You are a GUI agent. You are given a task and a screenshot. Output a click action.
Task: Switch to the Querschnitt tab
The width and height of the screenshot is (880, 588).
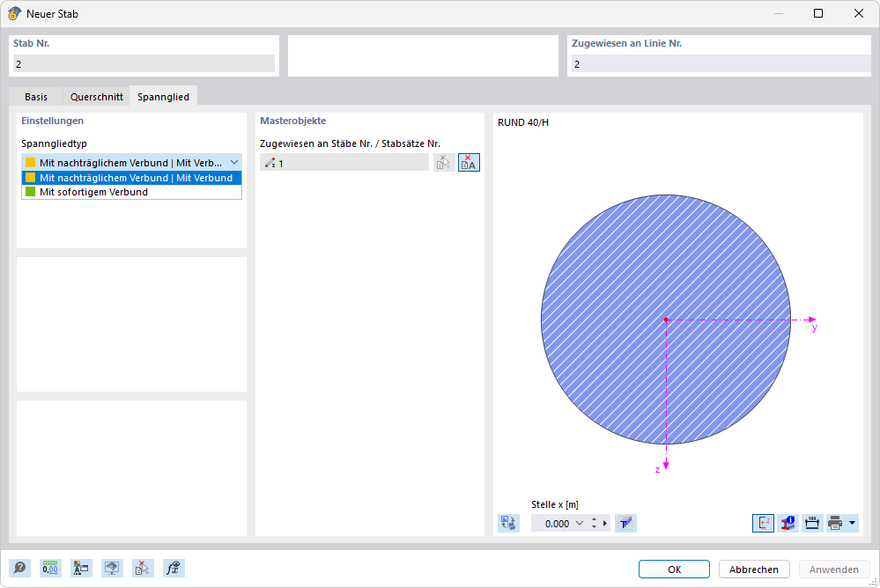tap(97, 97)
